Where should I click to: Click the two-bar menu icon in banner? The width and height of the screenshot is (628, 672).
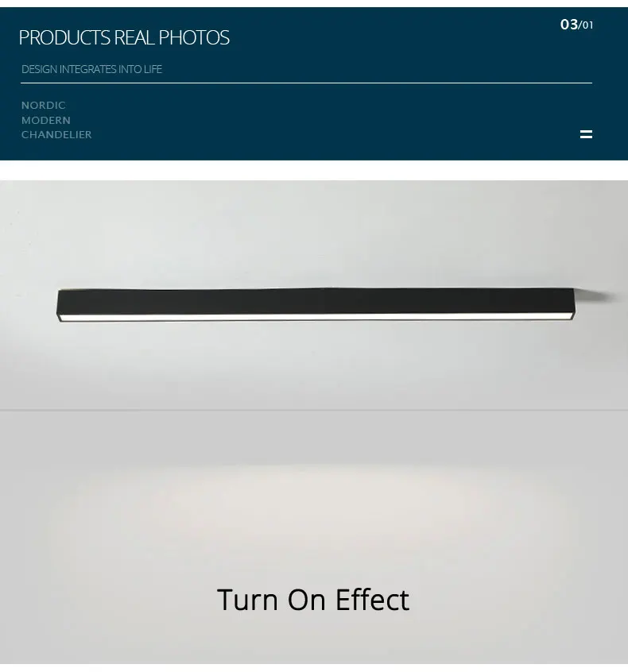tap(586, 134)
